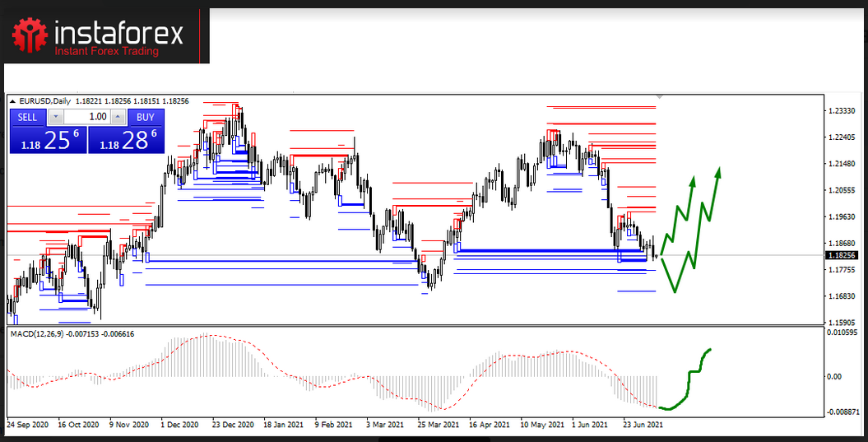Click the Instant Forex Trading tagline

tap(106, 52)
